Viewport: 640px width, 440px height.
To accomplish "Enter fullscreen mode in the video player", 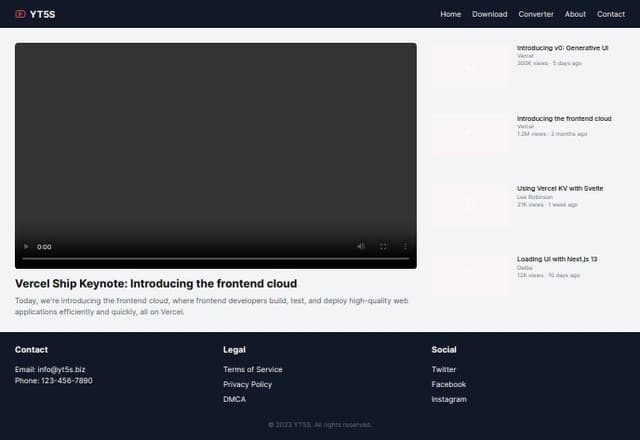I will [383, 246].
